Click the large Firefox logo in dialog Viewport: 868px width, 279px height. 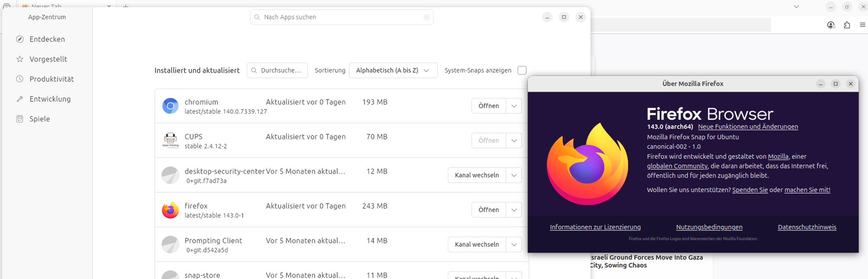tap(587, 163)
